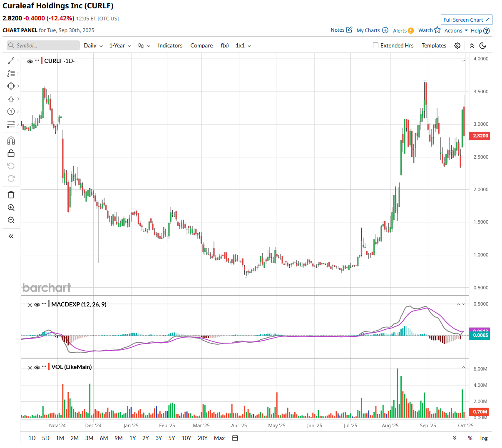Open MACDEXP more options dots
This screenshot has width=502, height=448.
pyautogui.click(x=44, y=304)
